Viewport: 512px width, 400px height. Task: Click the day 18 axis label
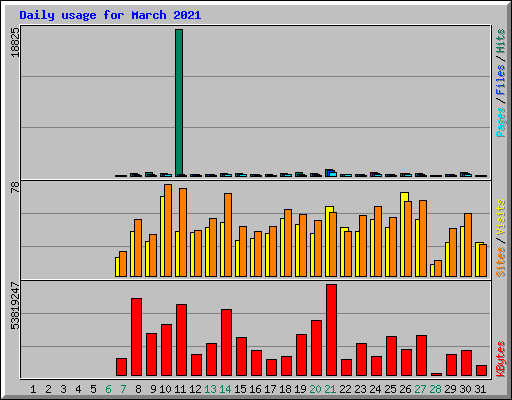pos(285,389)
